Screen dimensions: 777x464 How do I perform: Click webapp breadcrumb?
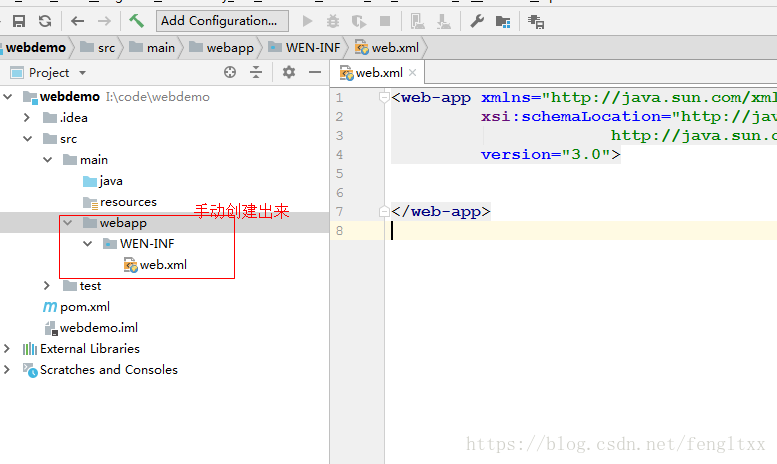click(222, 48)
